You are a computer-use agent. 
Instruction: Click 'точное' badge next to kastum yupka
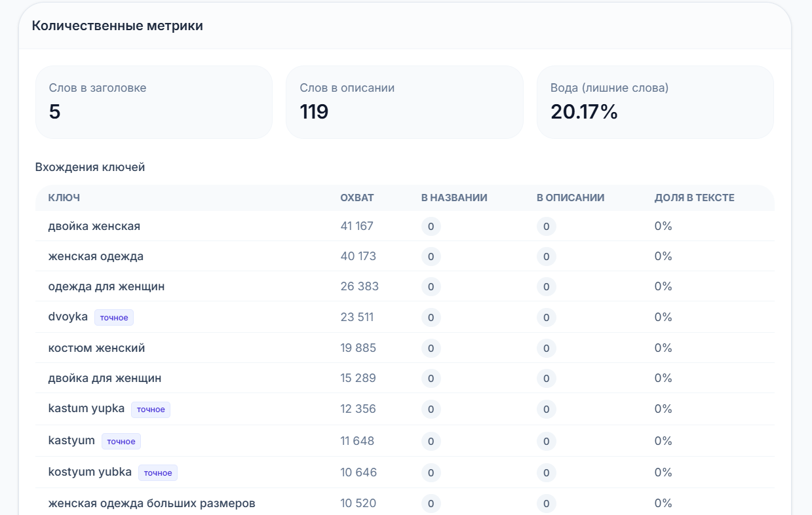(151, 410)
